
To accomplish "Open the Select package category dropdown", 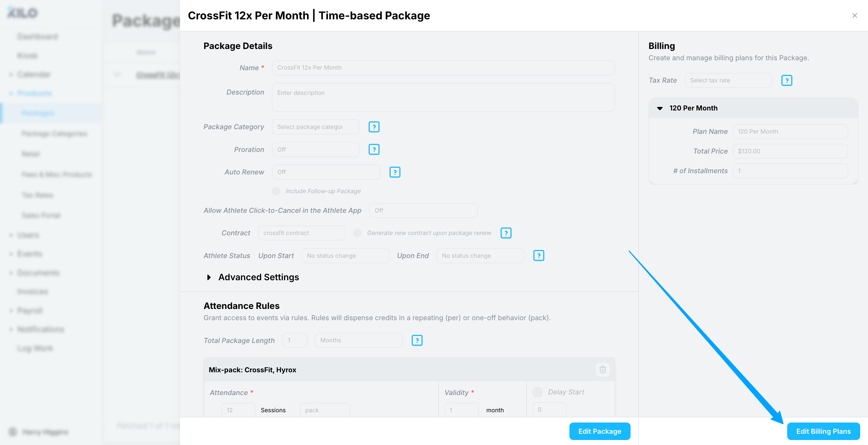I will click(315, 127).
